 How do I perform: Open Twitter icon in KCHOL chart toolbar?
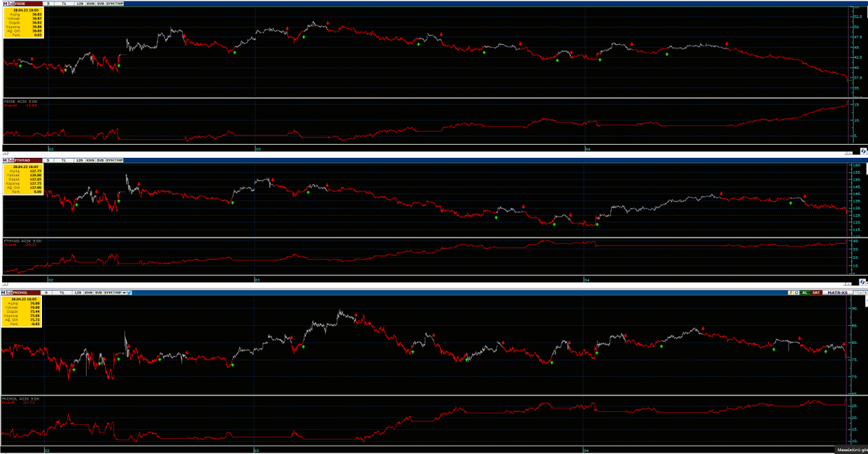[129, 293]
